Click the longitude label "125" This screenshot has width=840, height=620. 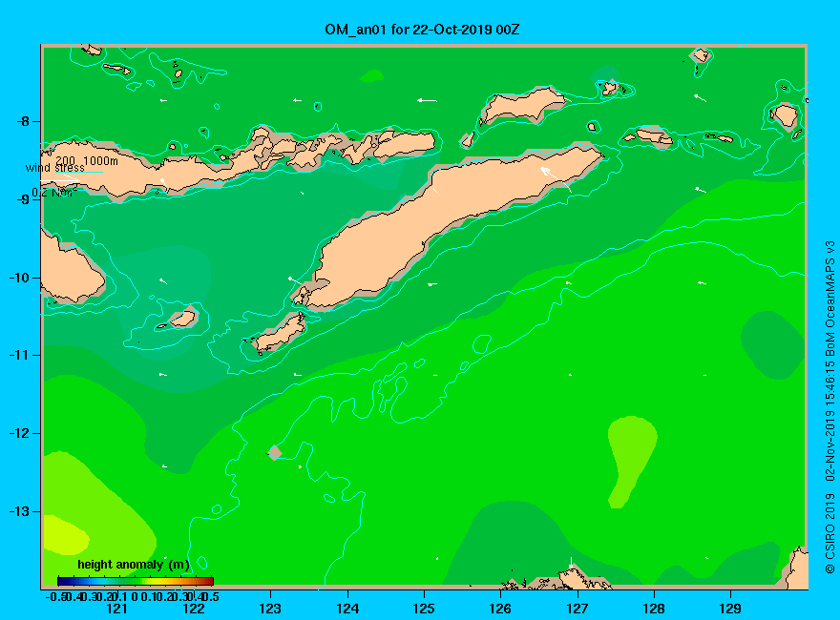[x=424, y=609]
